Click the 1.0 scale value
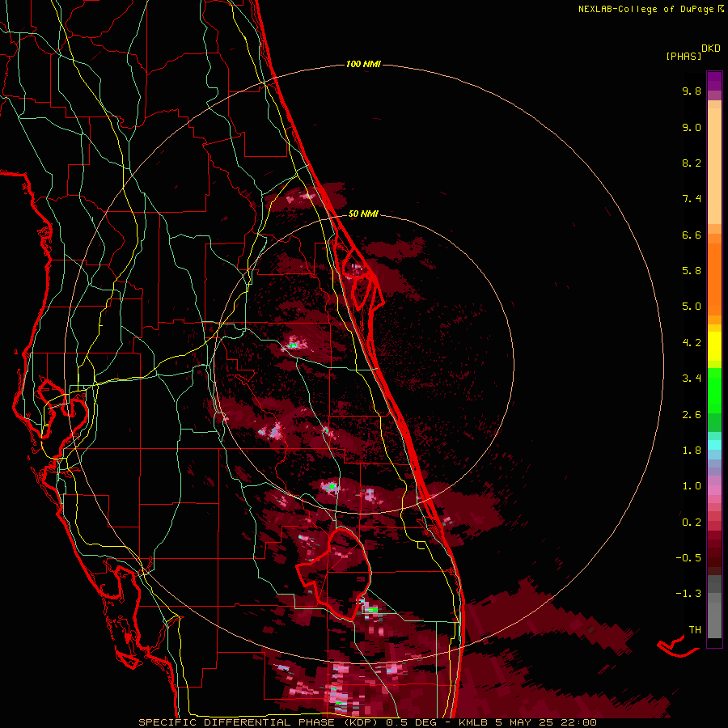 692,486
